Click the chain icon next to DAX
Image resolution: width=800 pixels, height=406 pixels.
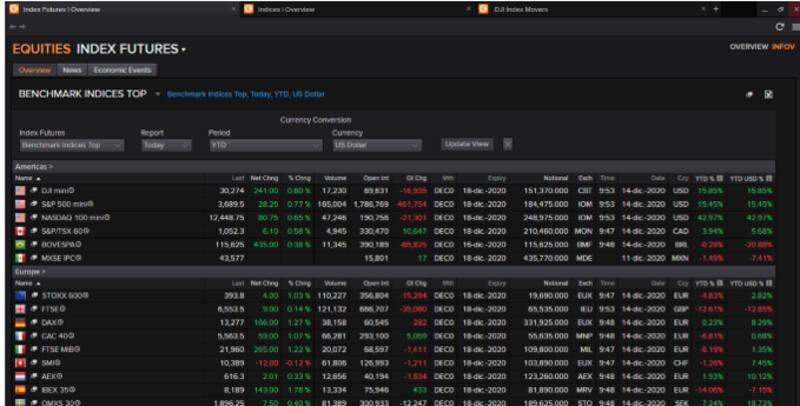33,322
